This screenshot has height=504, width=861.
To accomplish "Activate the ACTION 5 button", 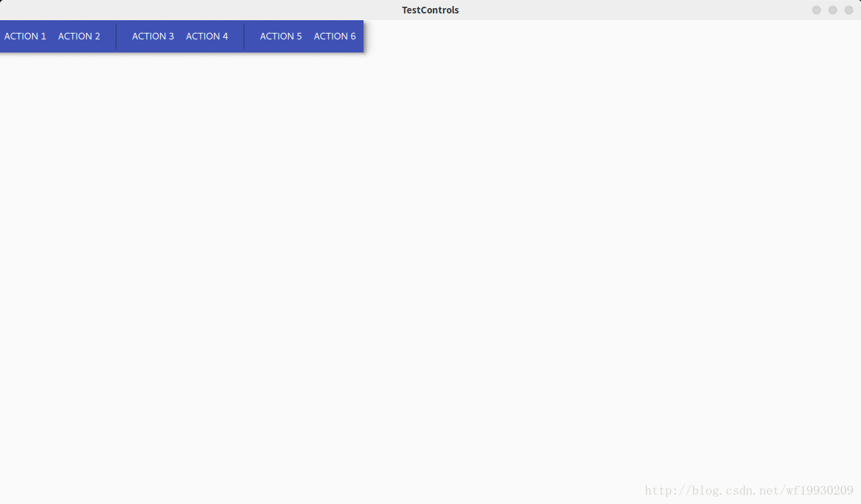I will click(281, 36).
